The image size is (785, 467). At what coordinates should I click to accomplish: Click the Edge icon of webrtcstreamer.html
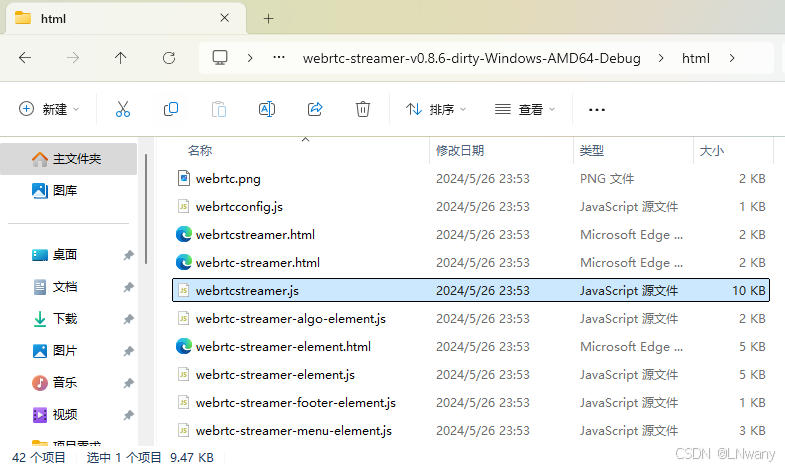pos(184,234)
